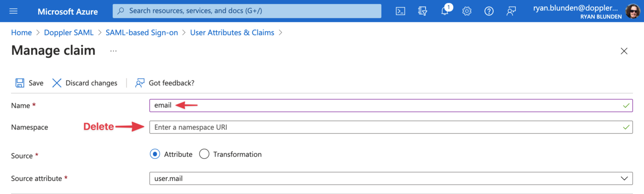
Task: Open the Notifications bell
Action: point(445,11)
